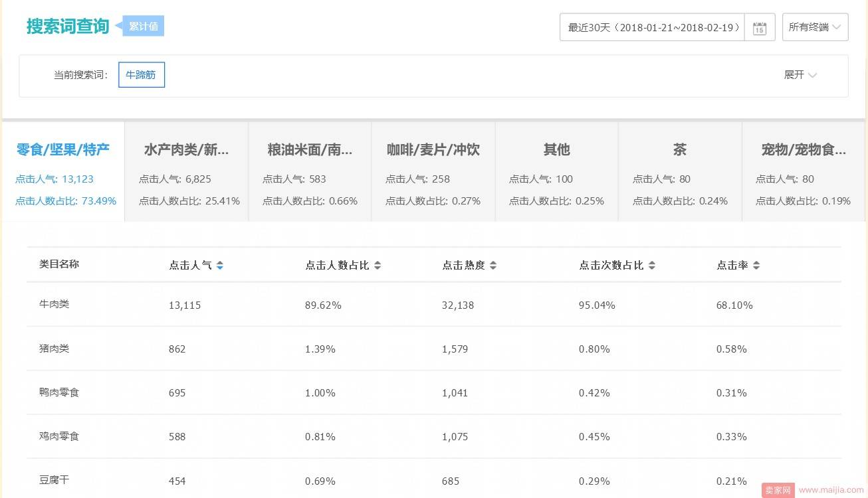The height and width of the screenshot is (498, 868).
Task: Click the 588 value in 鸡肉零食 row
Action: pyautogui.click(x=177, y=437)
